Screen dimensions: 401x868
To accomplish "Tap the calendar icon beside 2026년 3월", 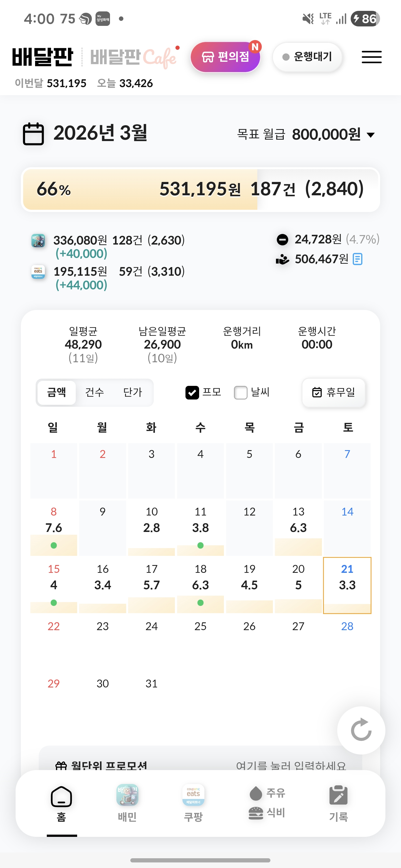I will pos(33,134).
